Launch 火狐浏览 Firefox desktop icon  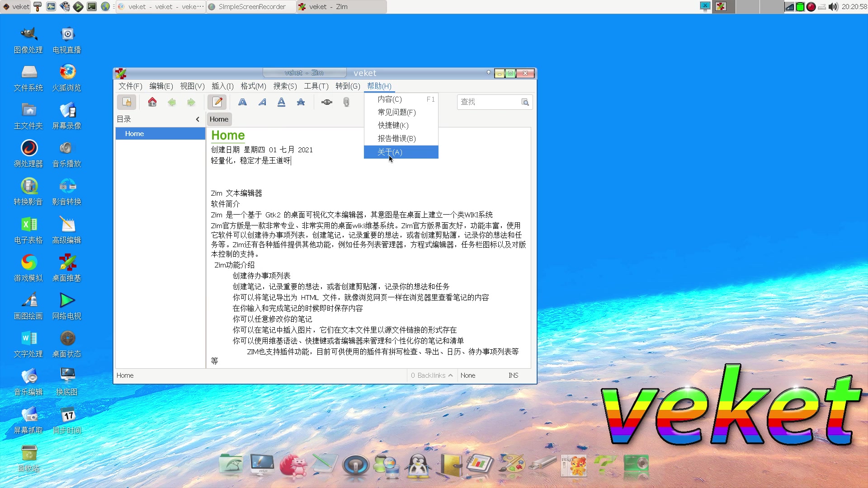click(x=67, y=78)
